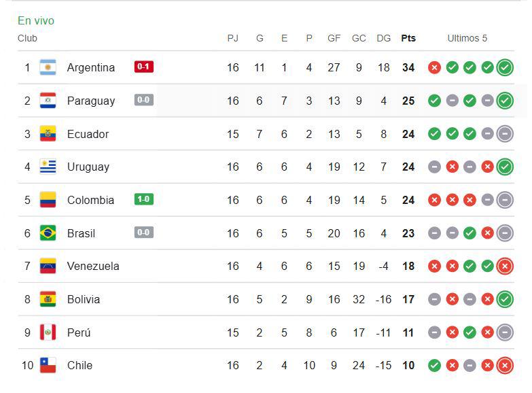Click Argentina's latest match win indicator
The height and width of the screenshot is (393, 532).
504,67
